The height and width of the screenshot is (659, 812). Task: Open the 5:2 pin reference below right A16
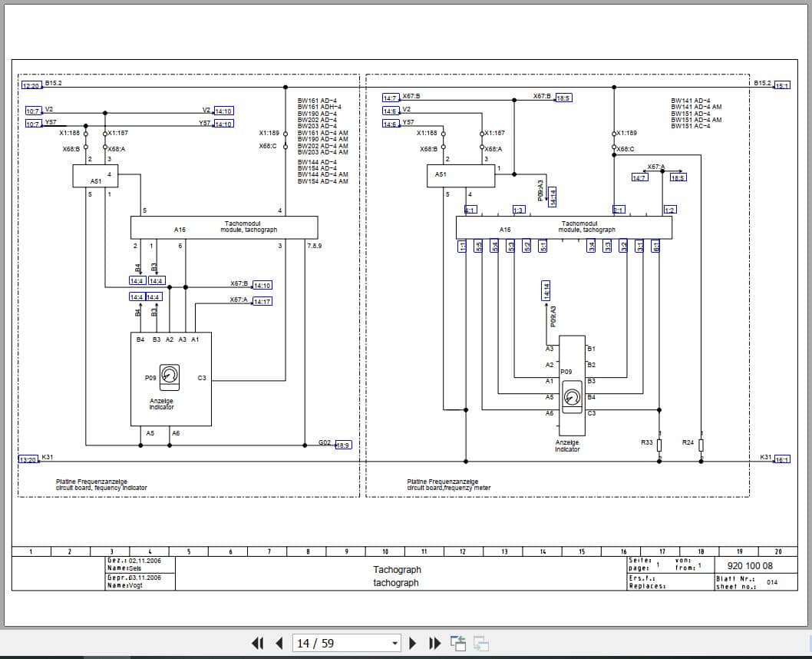[526, 246]
